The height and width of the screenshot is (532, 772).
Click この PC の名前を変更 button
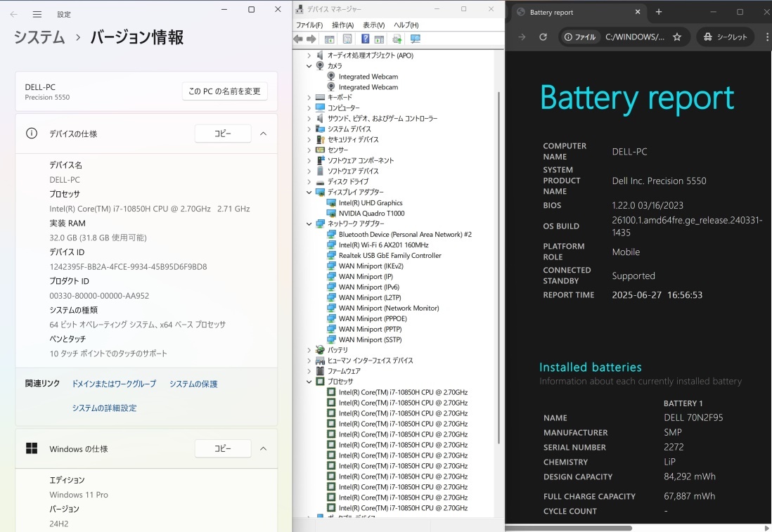tap(224, 91)
